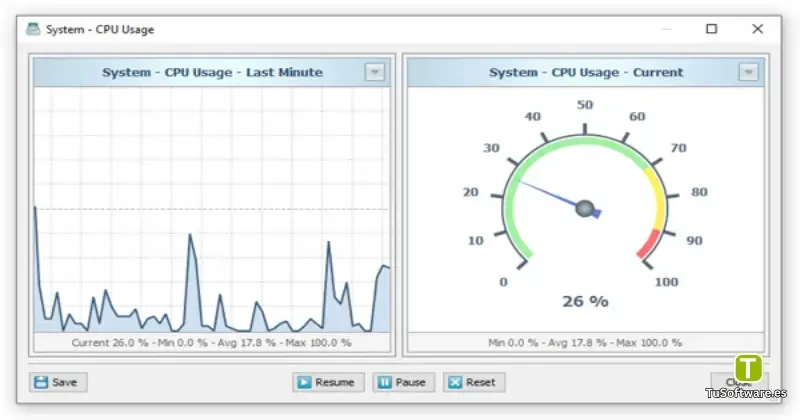
Task: Click the gauge panel Min Avg Max text
Action: pos(585,342)
